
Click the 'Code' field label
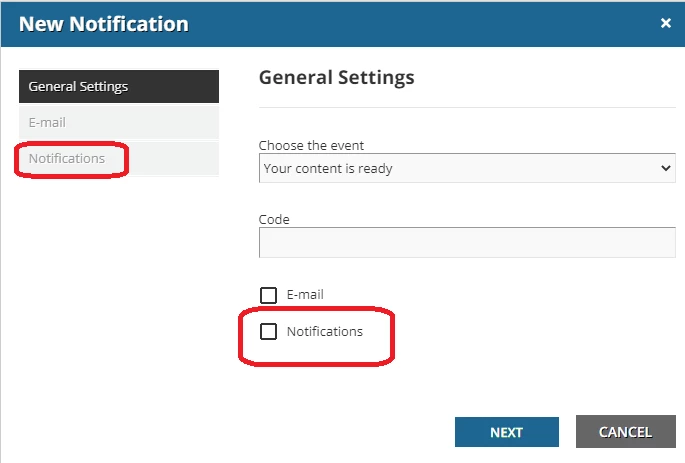pos(274,219)
